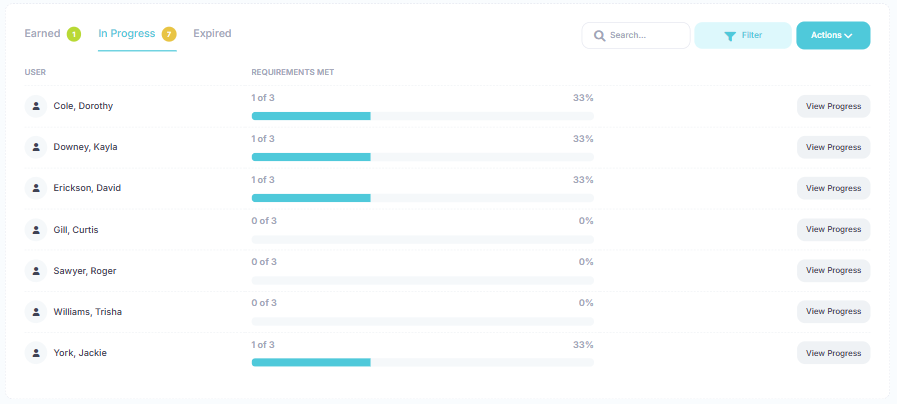Click Erickson, David's progress bar
897x404 pixels.
tap(422, 198)
